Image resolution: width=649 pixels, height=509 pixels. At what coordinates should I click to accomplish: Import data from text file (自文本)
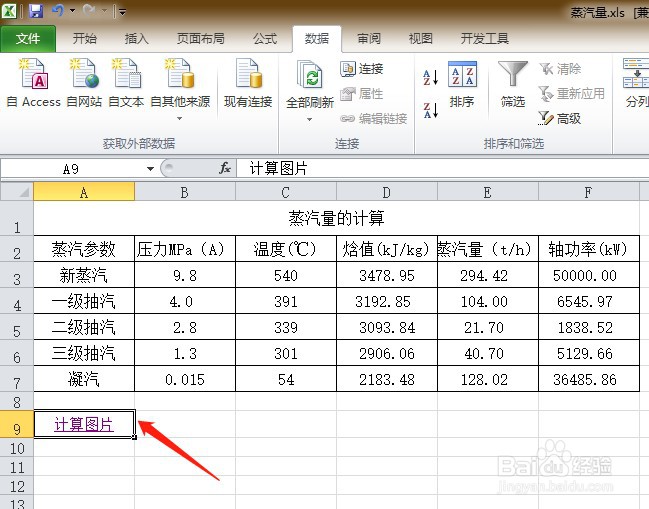(x=126, y=84)
